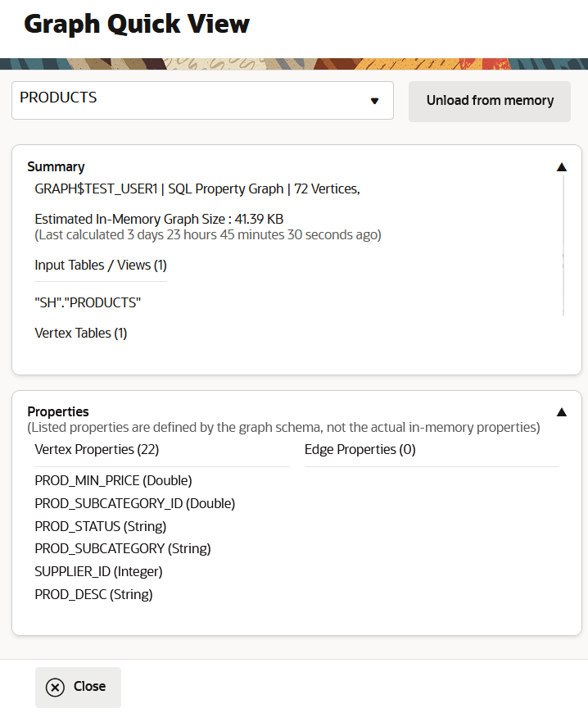This screenshot has height=713, width=588.
Task: Select the PRODUCTS graph combo box field
Action: (x=188, y=100)
